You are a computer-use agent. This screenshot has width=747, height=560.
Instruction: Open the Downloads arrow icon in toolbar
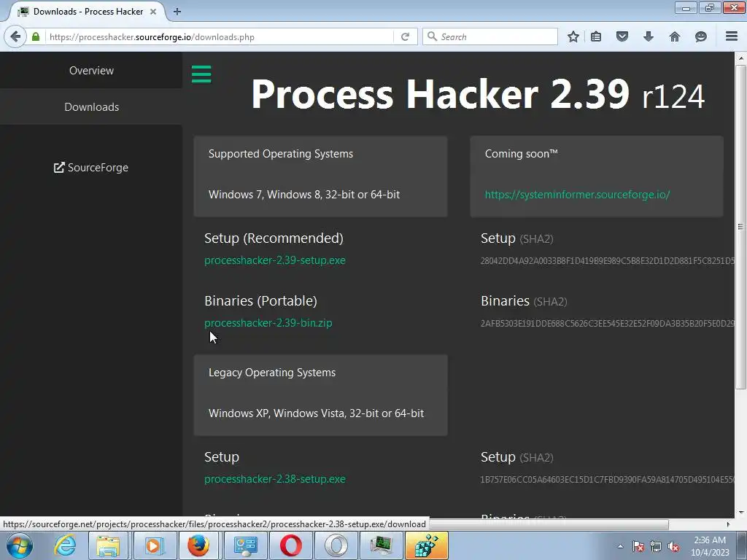pyautogui.click(x=648, y=36)
